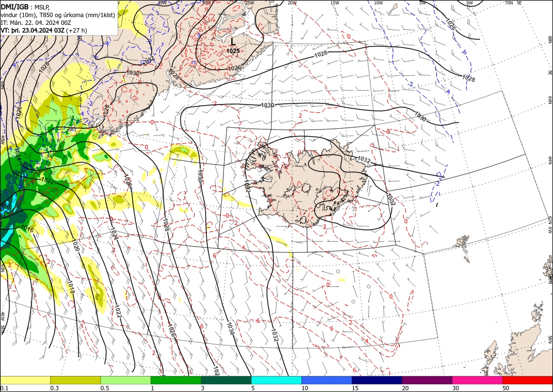Click the 'DMI/IGB' title text
Image resolution: width=553 pixels, height=392 pixels.
tap(15, 6)
